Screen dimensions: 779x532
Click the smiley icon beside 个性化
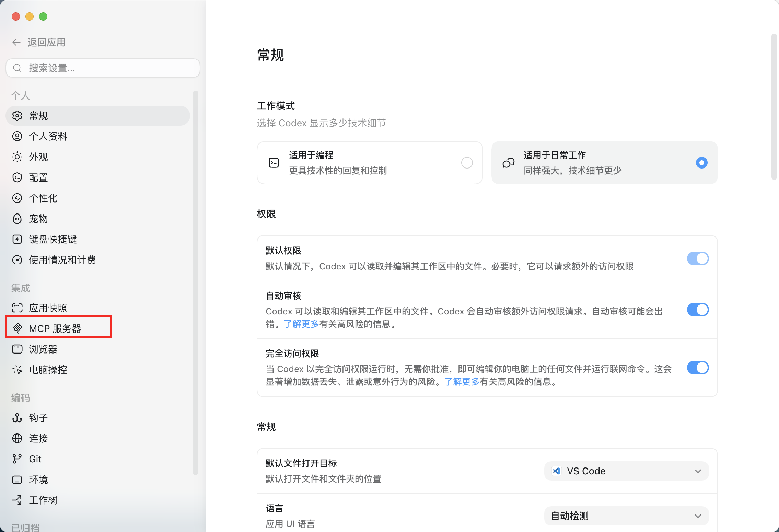[x=17, y=198]
